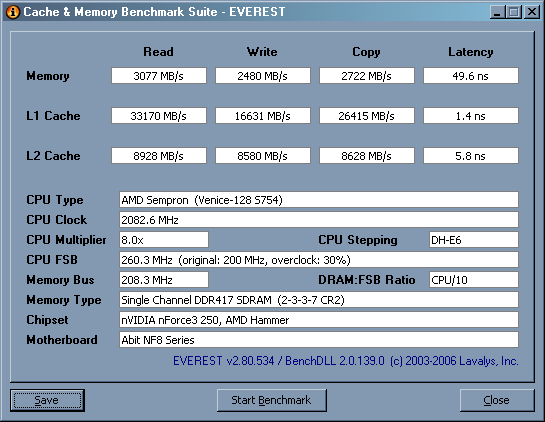
Task: Click the L2 Cache Copy value 8628 MB/s
Action: click(x=367, y=156)
